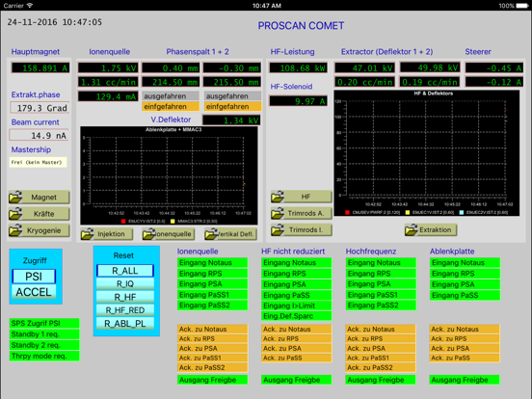Click the Vertikal Defl. folder icon
The width and height of the screenshot is (532, 399).
pos(211,234)
